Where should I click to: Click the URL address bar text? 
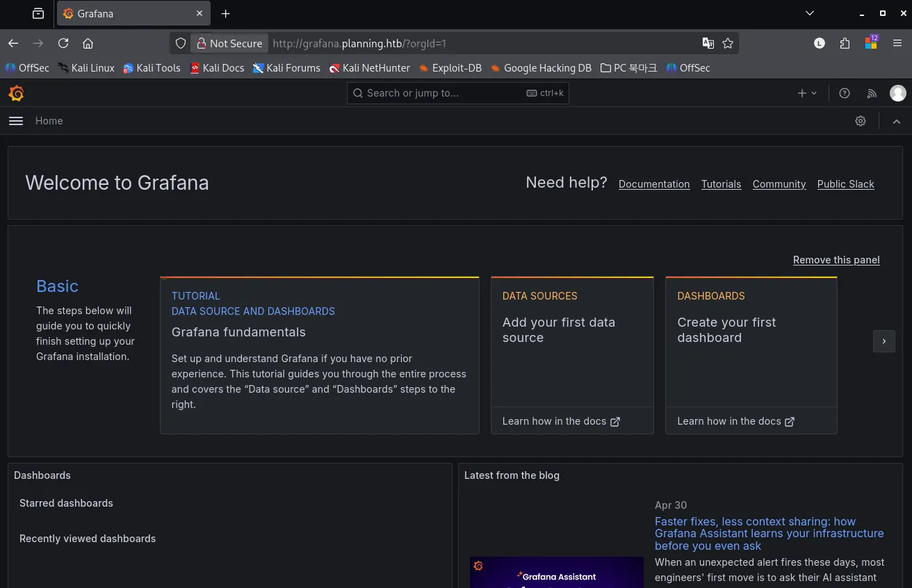pos(359,43)
